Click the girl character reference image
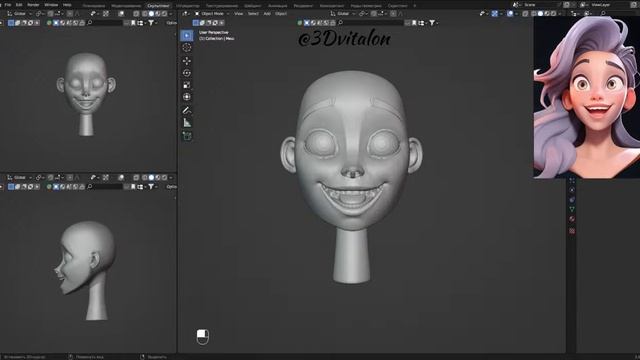 [x=587, y=97]
